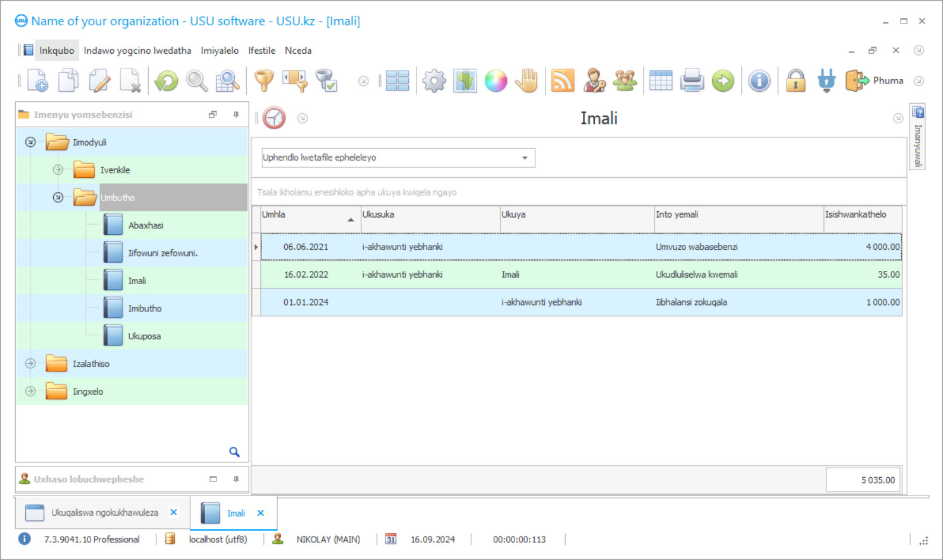The width and height of the screenshot is (943, 560).
Task: Click the blue information icon in toolbar
Action: coord(759,81)
